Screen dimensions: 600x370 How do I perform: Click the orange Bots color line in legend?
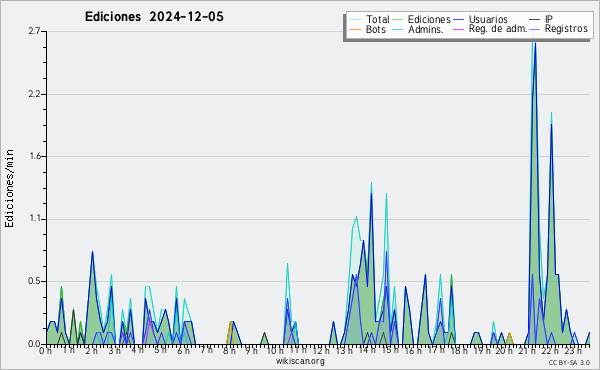tap(355, 29)
